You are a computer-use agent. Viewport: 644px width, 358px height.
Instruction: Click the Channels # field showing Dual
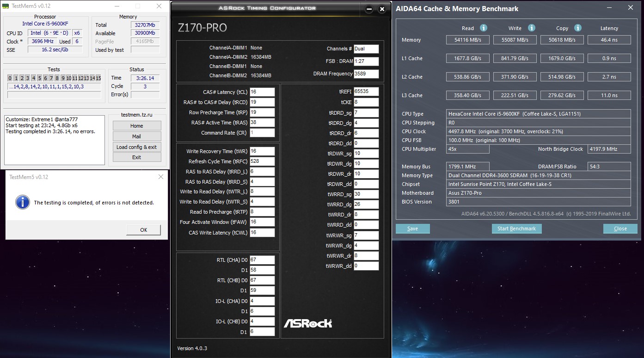tap(366, 49)
